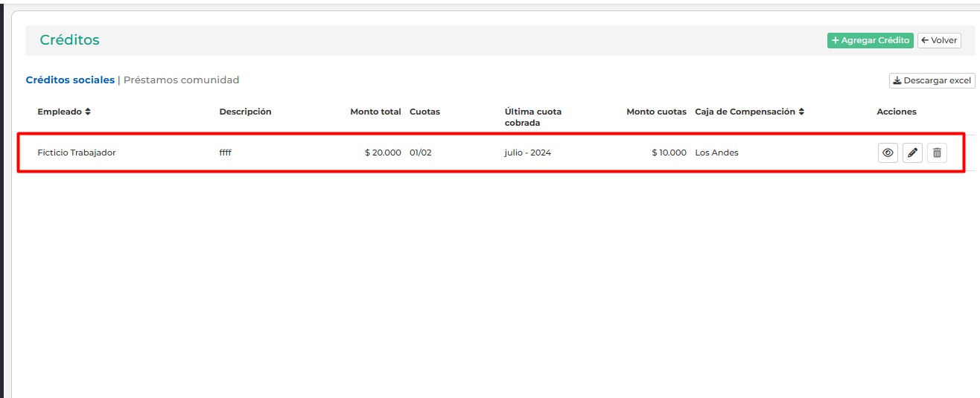This screenshot has width=980, height=398.
Task: Click the Acciones column header
Action: tap(897, 112)
